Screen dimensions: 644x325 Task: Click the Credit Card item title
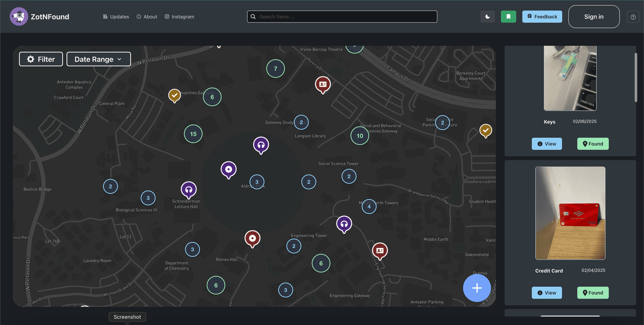tap(549, 271)
